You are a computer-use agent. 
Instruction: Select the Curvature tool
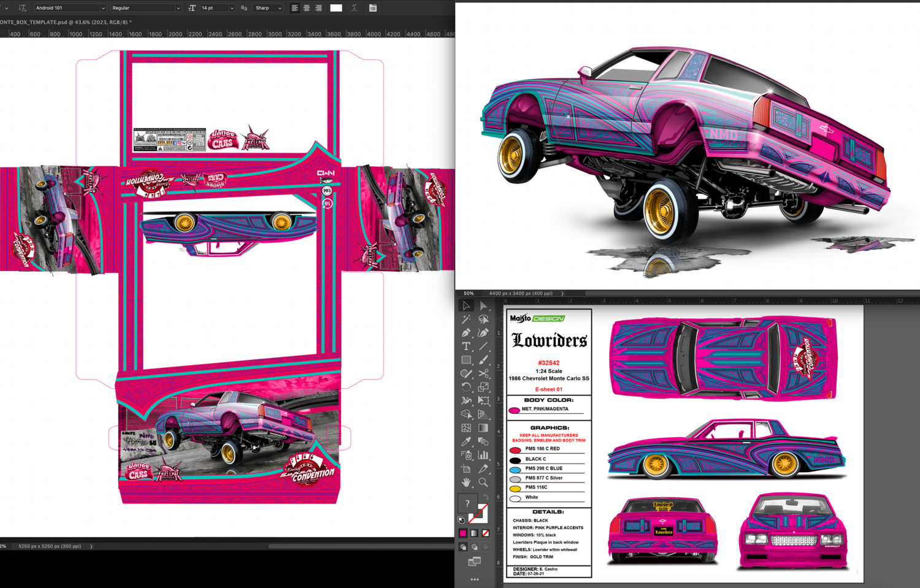click(x=483, y=332)
